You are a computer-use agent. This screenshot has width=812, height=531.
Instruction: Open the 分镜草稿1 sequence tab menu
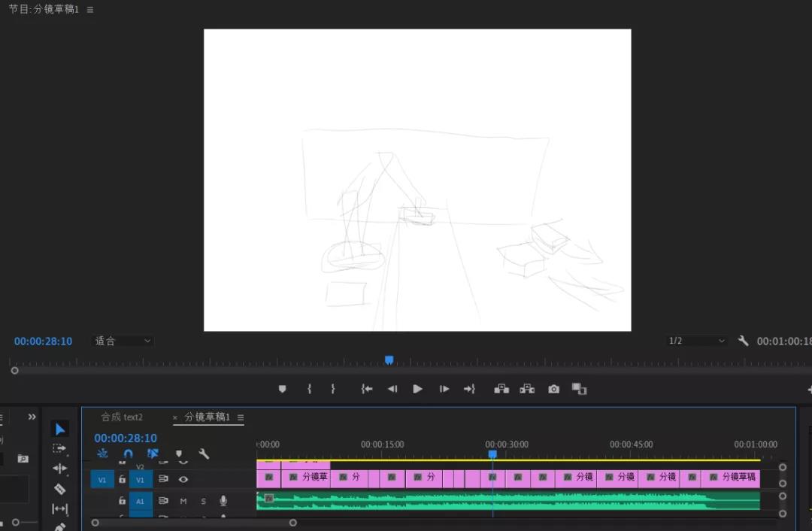tap(241, 417)
